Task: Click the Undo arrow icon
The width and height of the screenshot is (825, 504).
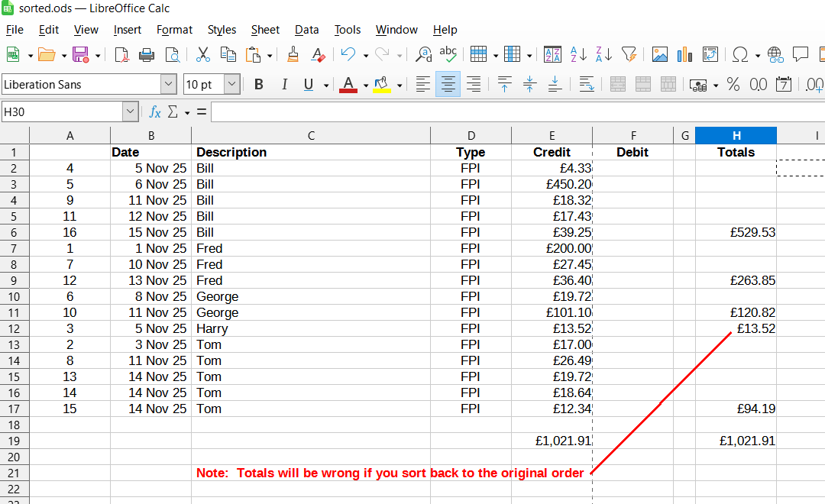Action: (x=348, y=54)
